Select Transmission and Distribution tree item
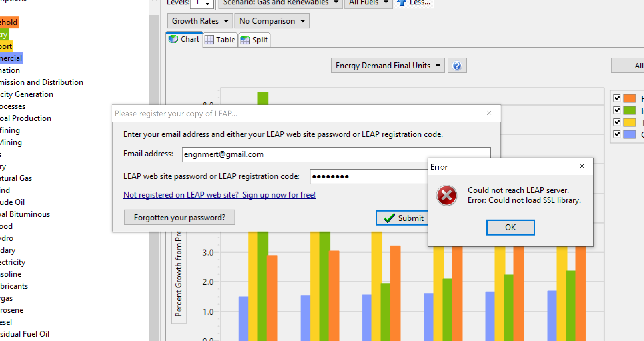 point(42,82)
